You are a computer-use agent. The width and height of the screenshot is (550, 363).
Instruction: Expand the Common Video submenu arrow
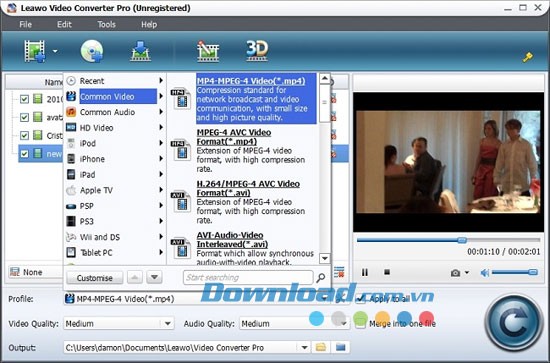pyautogui.click(x=161, y=96)
